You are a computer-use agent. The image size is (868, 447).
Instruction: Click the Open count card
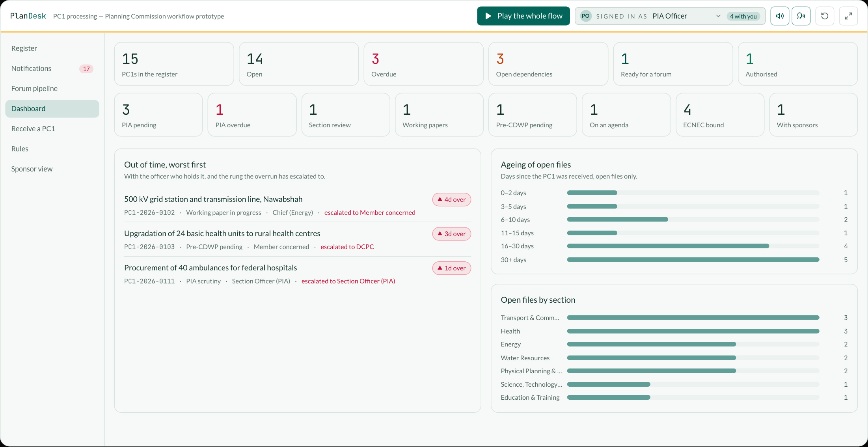(x=299, y=64)
